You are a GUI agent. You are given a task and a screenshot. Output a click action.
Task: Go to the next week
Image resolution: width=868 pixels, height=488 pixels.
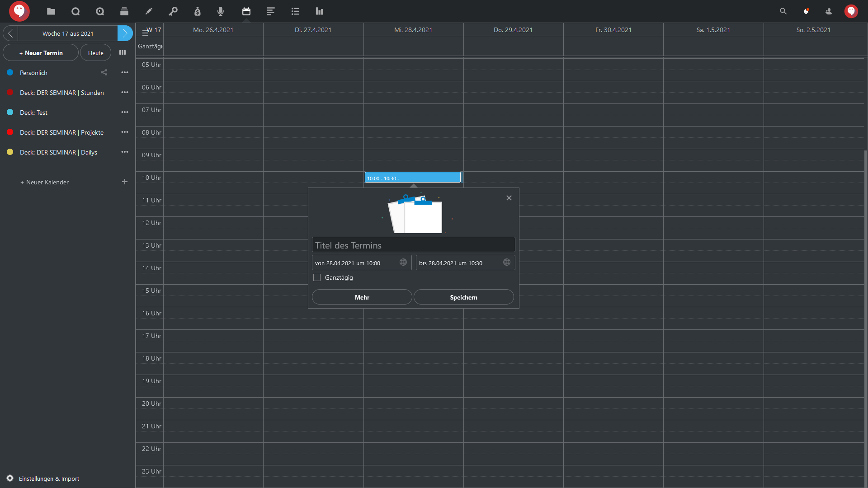coord(125,33)
